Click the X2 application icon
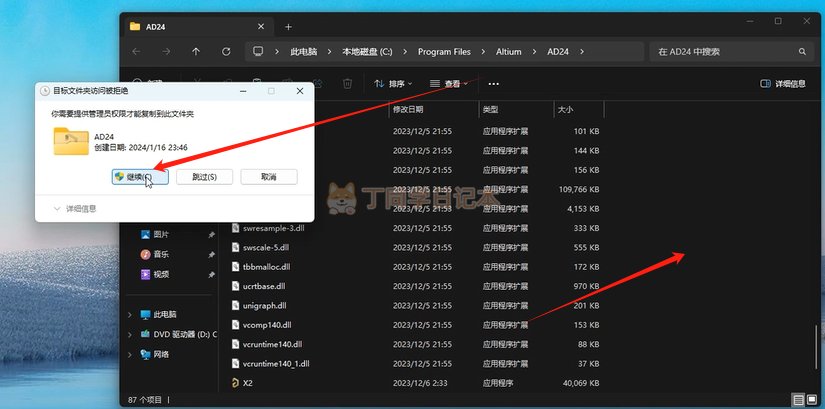 [x=235, y=383]
